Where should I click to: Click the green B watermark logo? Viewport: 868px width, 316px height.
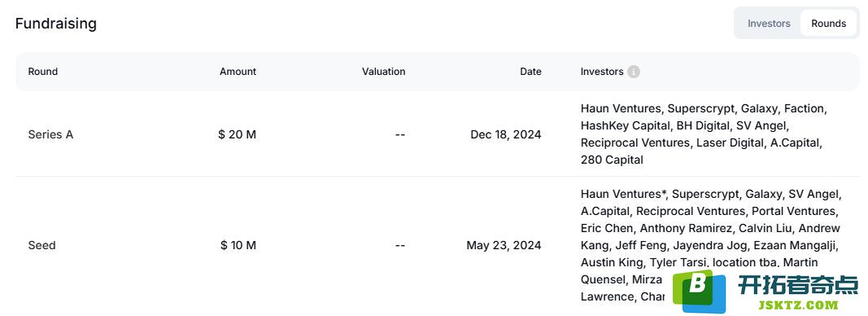[699, 292]
